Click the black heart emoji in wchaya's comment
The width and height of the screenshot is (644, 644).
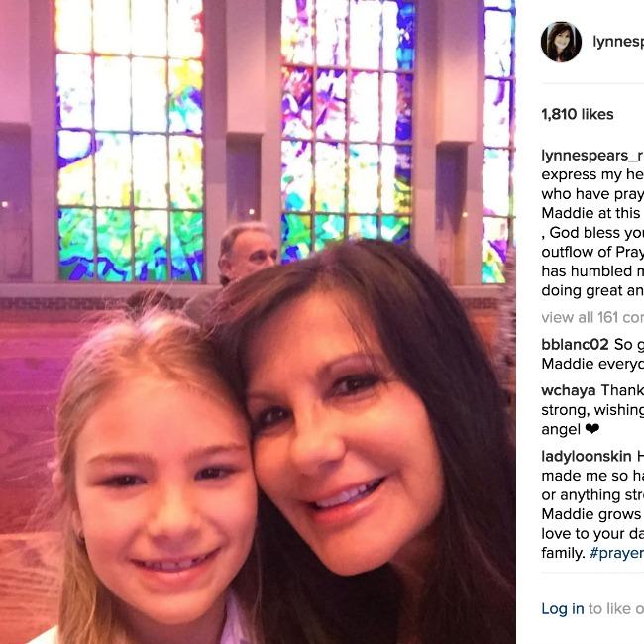click(x=592, y=430)
